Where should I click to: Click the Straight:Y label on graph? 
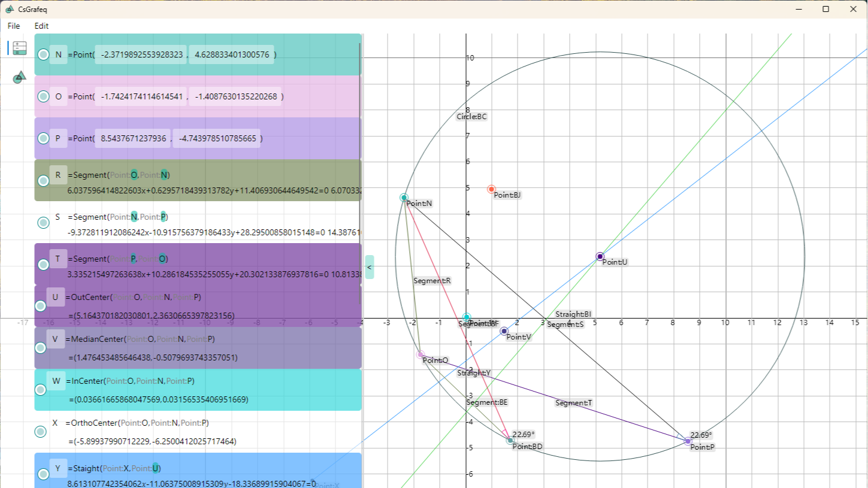474,373
